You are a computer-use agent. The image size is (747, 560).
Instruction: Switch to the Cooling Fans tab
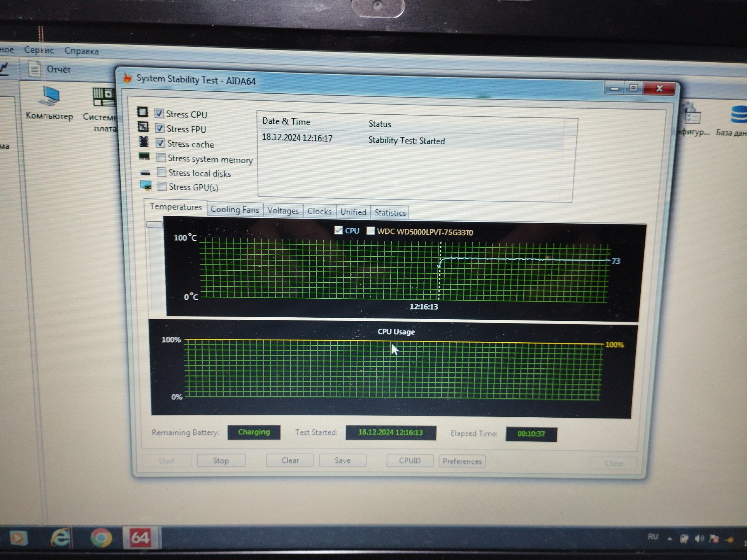coord(235,210)
